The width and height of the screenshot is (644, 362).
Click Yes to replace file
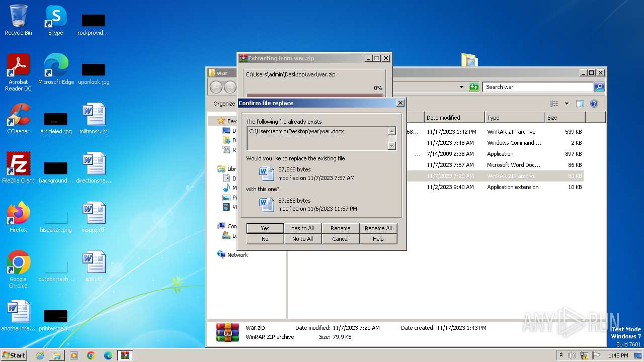coord(265,228)
